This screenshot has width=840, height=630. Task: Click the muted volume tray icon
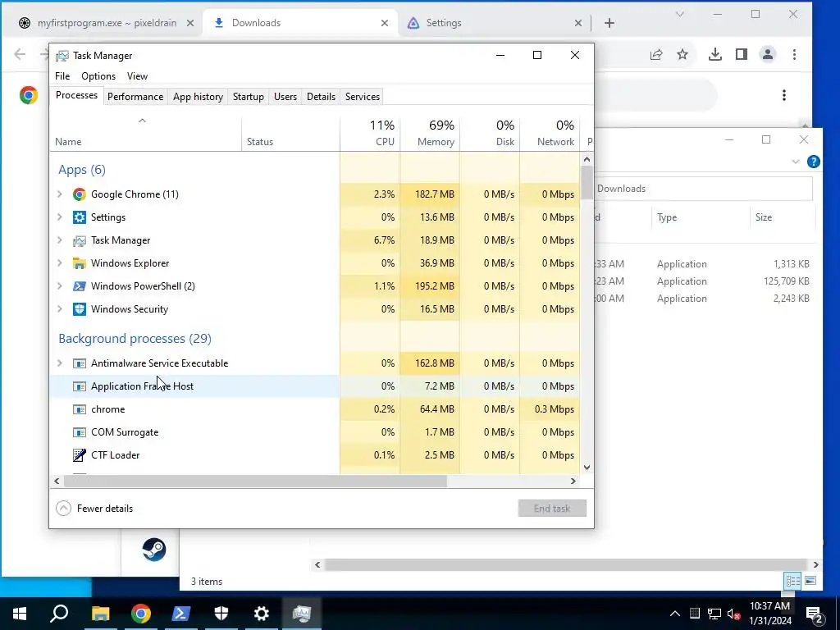pos(734,614)
